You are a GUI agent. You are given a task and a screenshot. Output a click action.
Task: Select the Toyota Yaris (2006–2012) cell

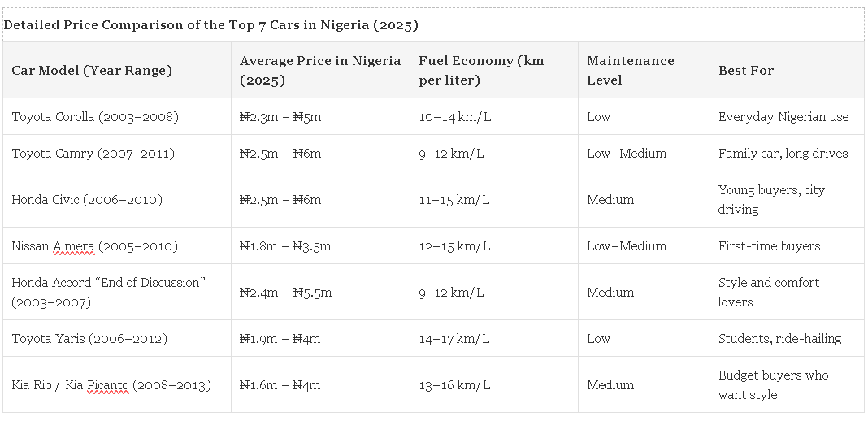point(90,339)
